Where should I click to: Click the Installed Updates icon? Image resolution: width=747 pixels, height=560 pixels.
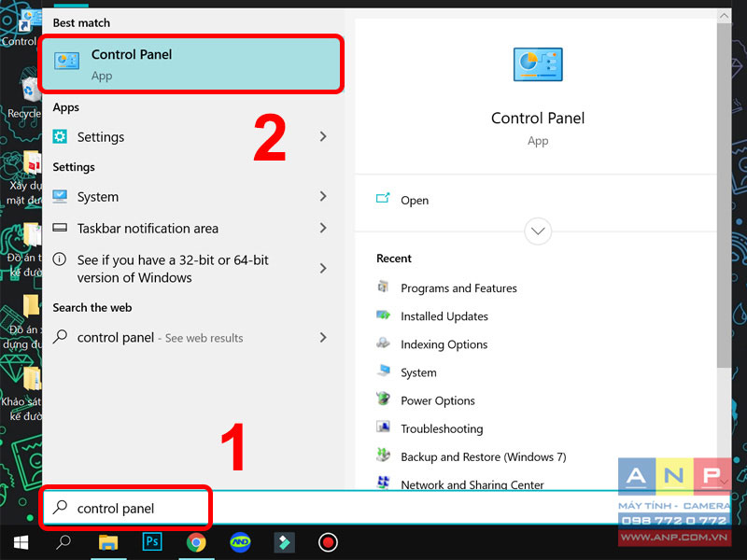383,315
